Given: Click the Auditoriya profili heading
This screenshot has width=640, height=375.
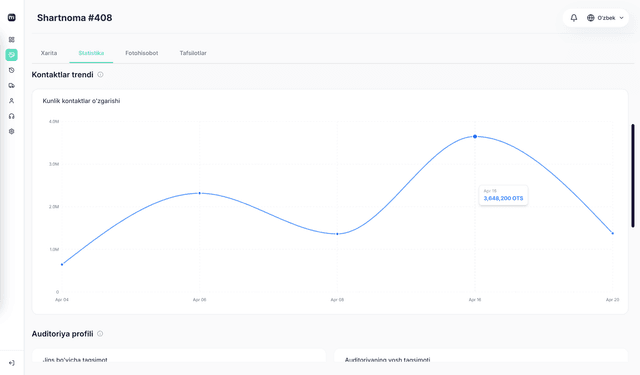Looking at the screenshot, I should point(62,334).
